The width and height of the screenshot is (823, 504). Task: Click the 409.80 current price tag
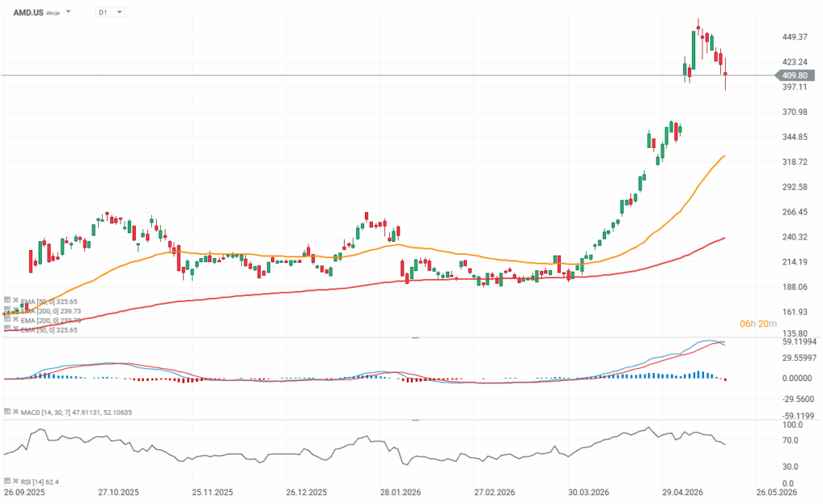pos(795,76)
